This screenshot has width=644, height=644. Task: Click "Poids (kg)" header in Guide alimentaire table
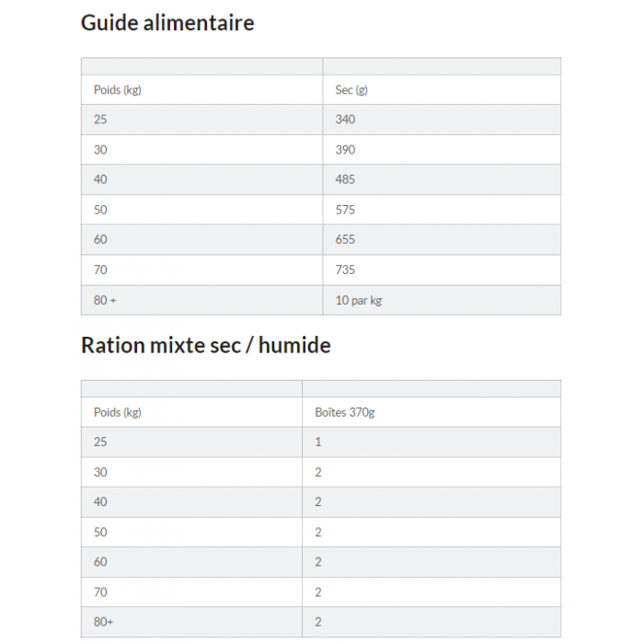117,90
